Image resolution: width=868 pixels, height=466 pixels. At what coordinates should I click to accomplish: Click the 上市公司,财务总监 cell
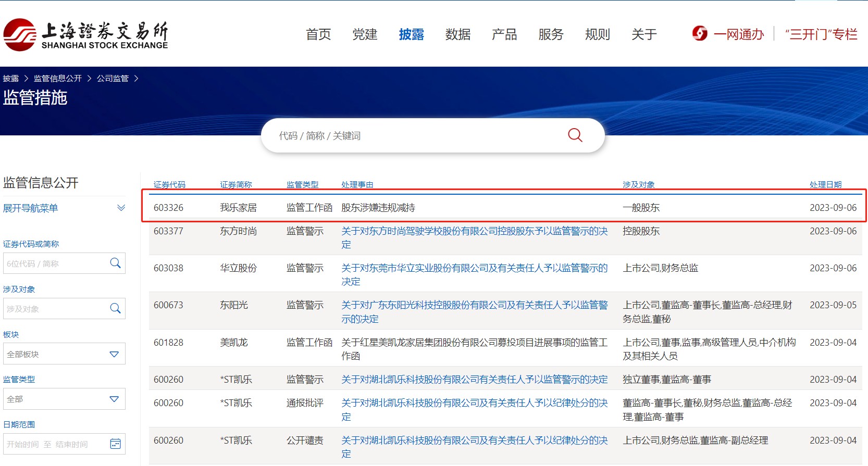click(660, 268)
